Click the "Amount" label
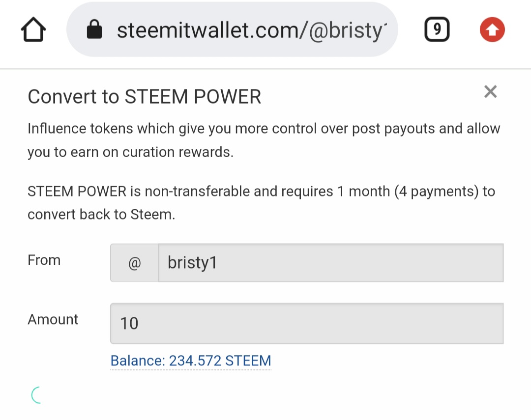 coord(53,319)
